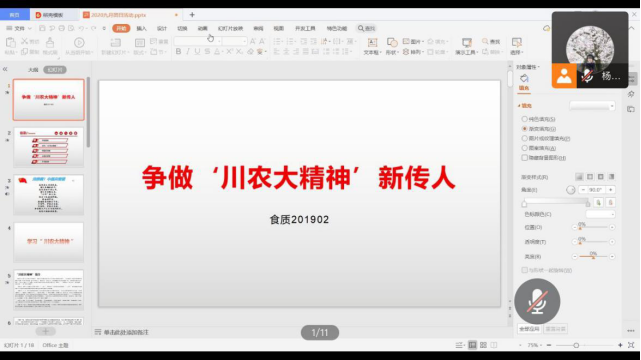Click the Underline formatting icon
The image size is (641, 360).
click(197, 51)
